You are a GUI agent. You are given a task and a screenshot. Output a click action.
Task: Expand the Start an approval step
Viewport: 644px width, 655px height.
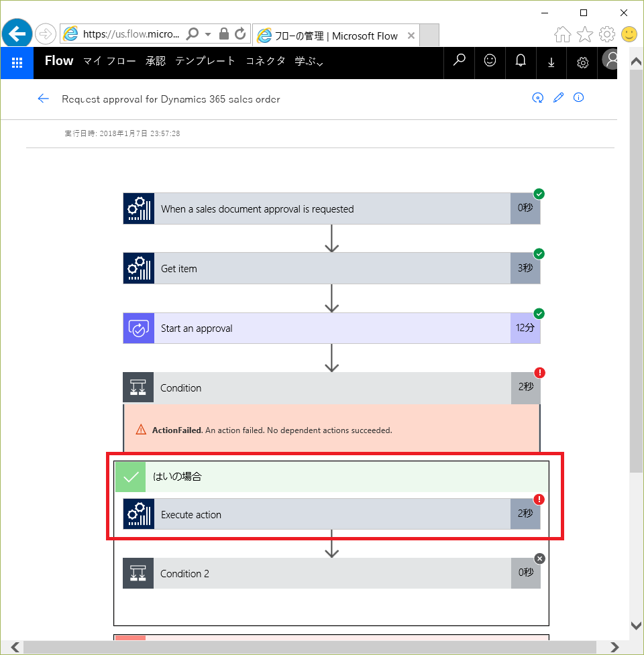tap(331, 328)
